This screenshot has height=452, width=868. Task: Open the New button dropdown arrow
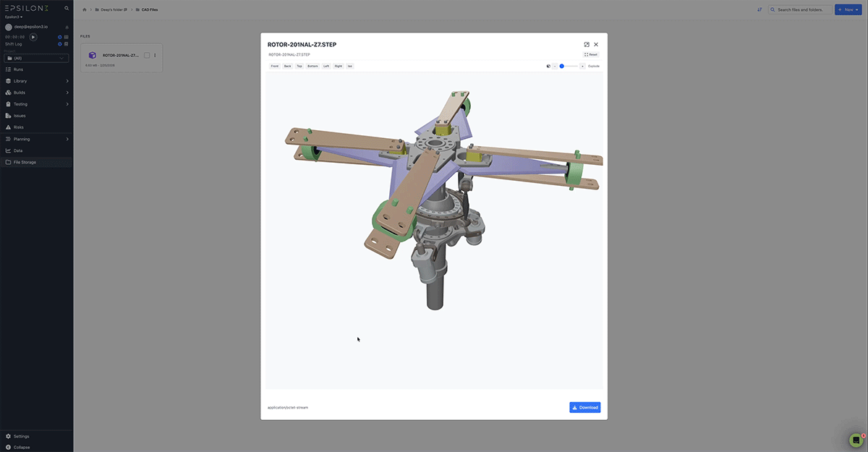tap(859, 9)
